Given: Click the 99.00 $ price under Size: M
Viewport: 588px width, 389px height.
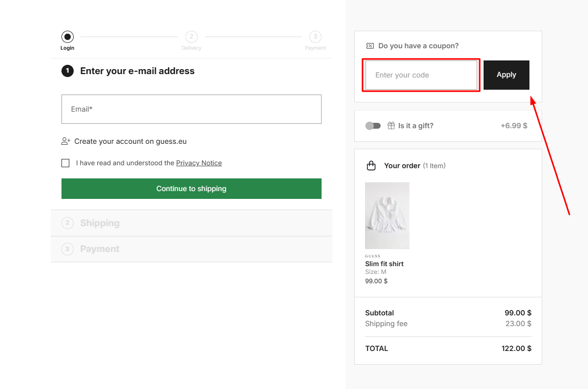Looking at the screenshot, I should point(376,281).
